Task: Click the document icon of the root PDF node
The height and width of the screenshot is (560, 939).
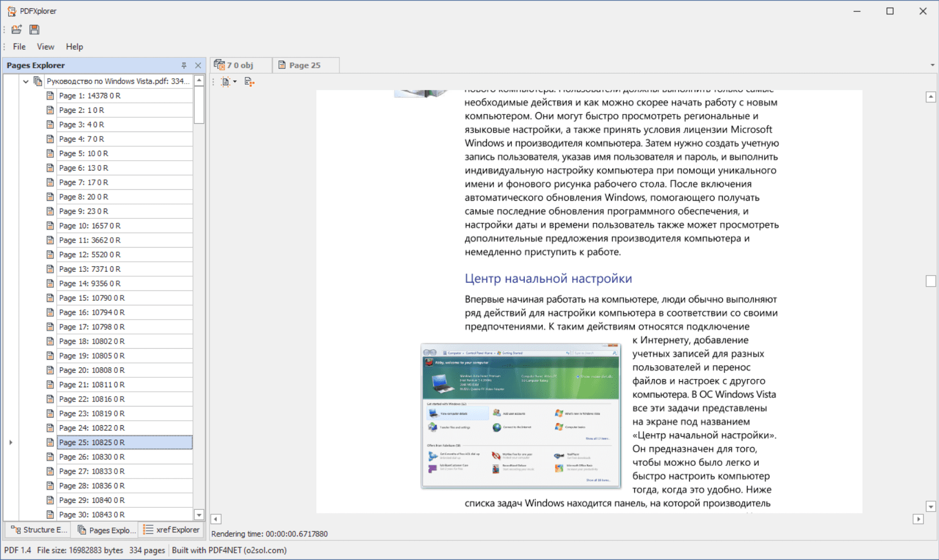Action: point(38,81)
